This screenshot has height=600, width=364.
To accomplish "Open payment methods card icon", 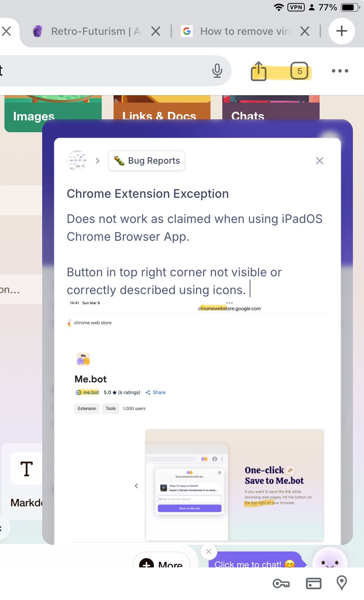I will tap(314, 584).
